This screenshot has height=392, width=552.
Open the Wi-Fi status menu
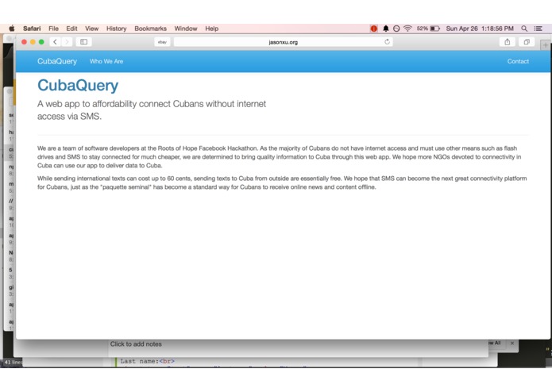click(407, 29)
